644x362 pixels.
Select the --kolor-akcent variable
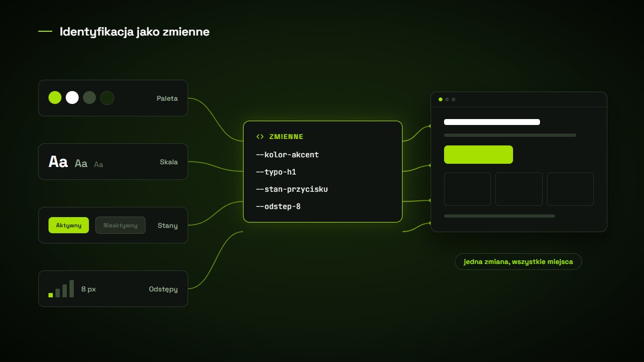pyautogui.click(x=287, y=155)
